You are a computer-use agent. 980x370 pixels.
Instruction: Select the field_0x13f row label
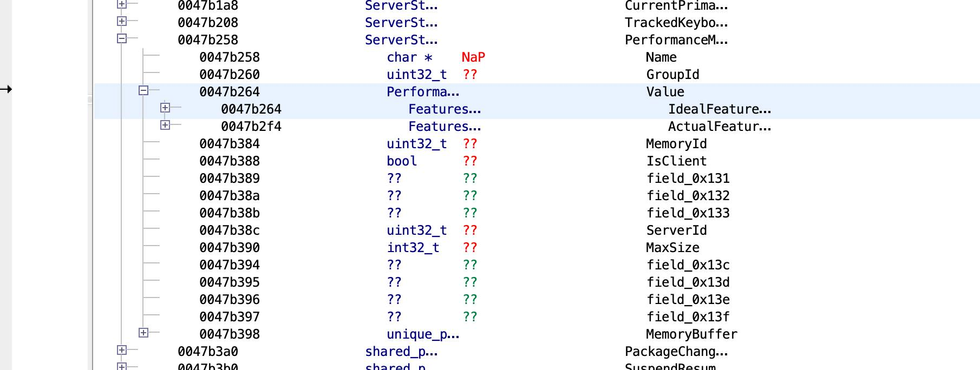click(x=688, y=317)
